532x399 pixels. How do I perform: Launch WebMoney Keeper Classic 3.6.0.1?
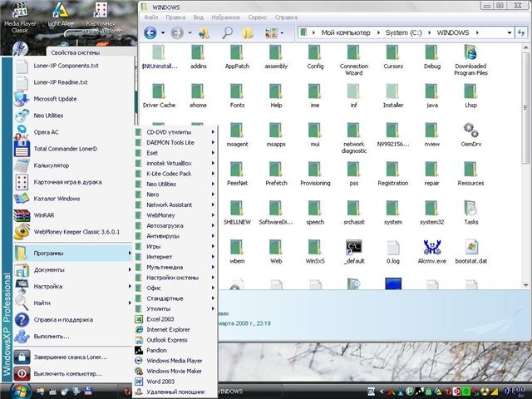[x=72, y=232]
